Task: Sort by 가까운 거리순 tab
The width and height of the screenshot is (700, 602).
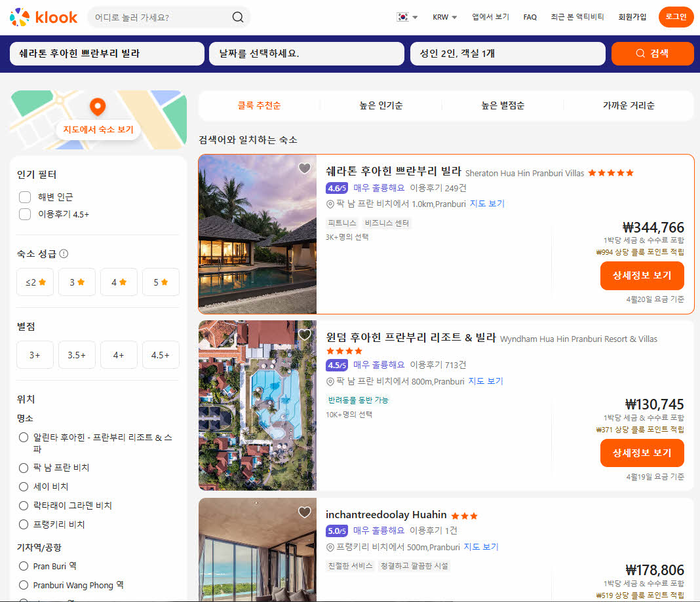Action: pos(629,105)
